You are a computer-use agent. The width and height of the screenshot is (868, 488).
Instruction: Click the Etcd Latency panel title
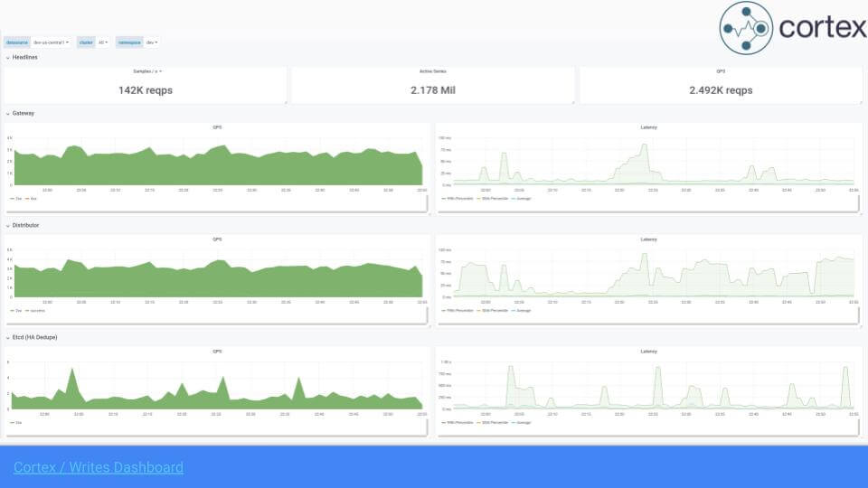pos(648,352)
